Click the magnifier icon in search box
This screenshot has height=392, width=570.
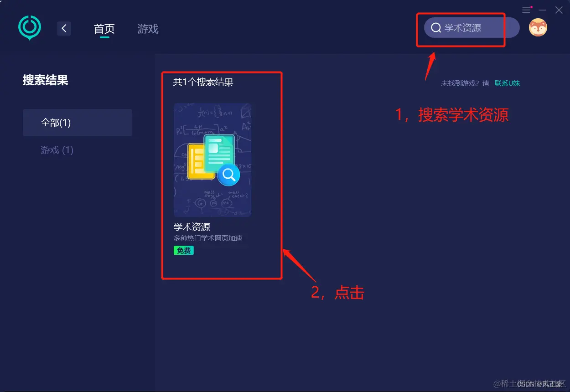click(436, 28)
